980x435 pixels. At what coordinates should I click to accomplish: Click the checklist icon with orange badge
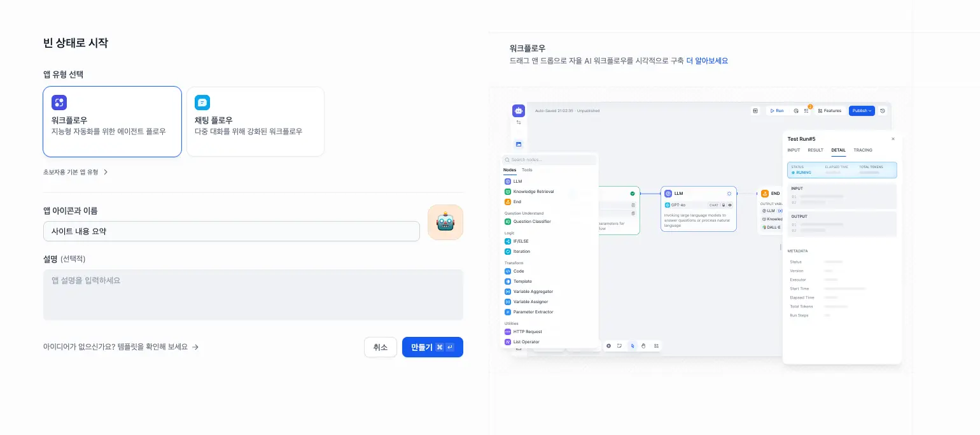tap(806, 110)
